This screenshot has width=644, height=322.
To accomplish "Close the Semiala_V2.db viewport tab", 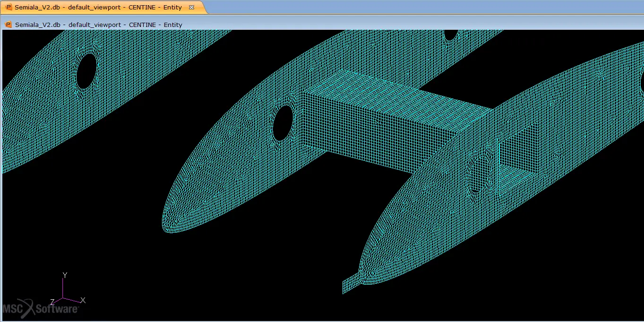I will 191,8.
